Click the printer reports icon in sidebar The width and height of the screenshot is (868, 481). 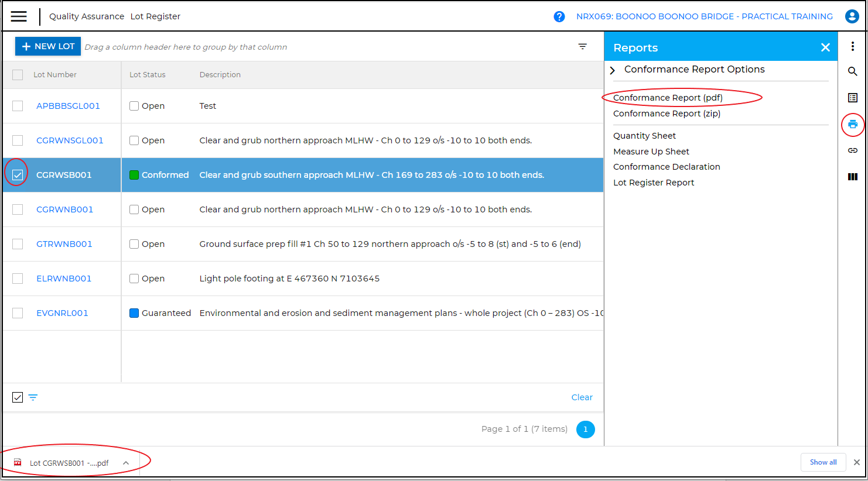point(852,124)
